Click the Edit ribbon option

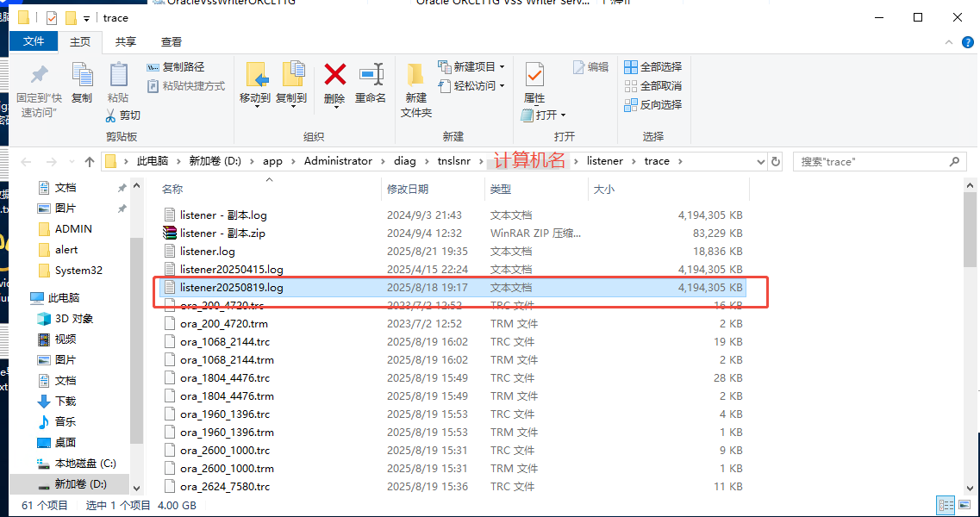click(590, 67)
